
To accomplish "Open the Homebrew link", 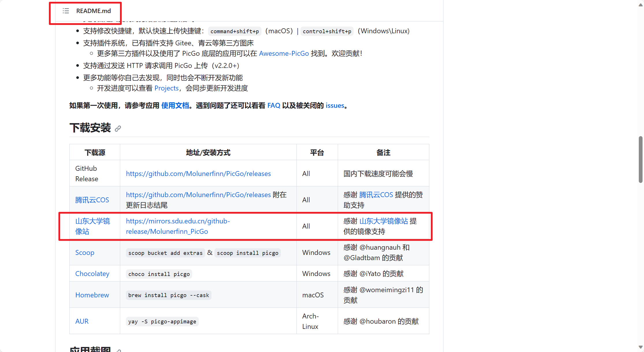I will pyautogui.click(x=92, y=295).
